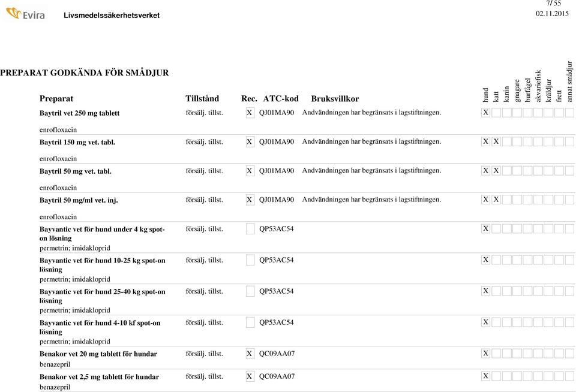Viewport: 576px width, 392px height.
Task: Toggle Rec. checkbox for Baytril 50 mg vet. tabl.
Action: point(250,171)
